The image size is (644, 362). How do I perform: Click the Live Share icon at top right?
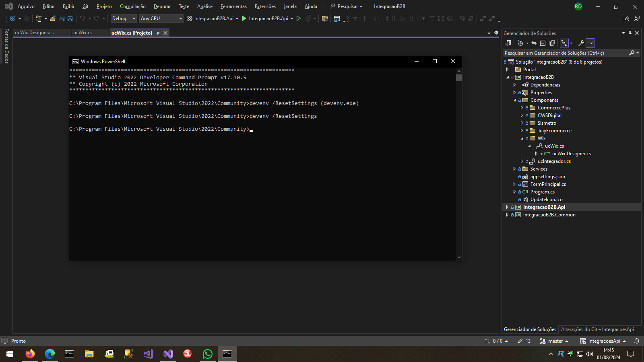(627, 19)
